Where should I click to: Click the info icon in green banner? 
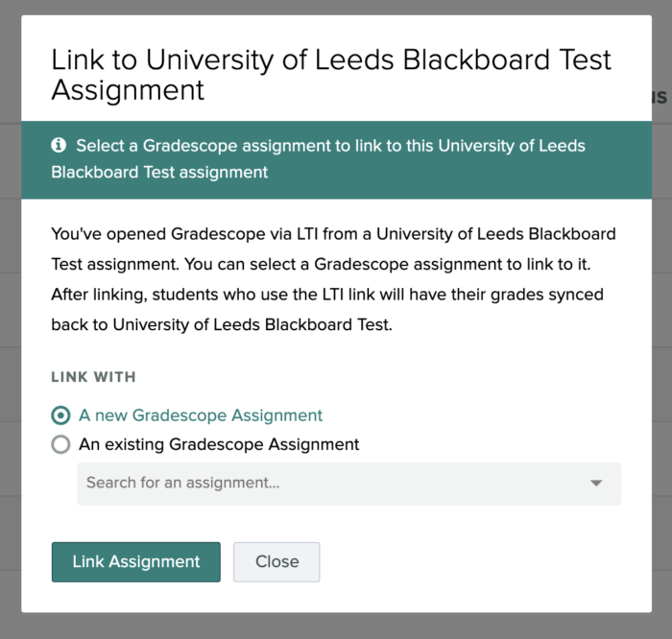pyautogui.click(x=60, y=146)
